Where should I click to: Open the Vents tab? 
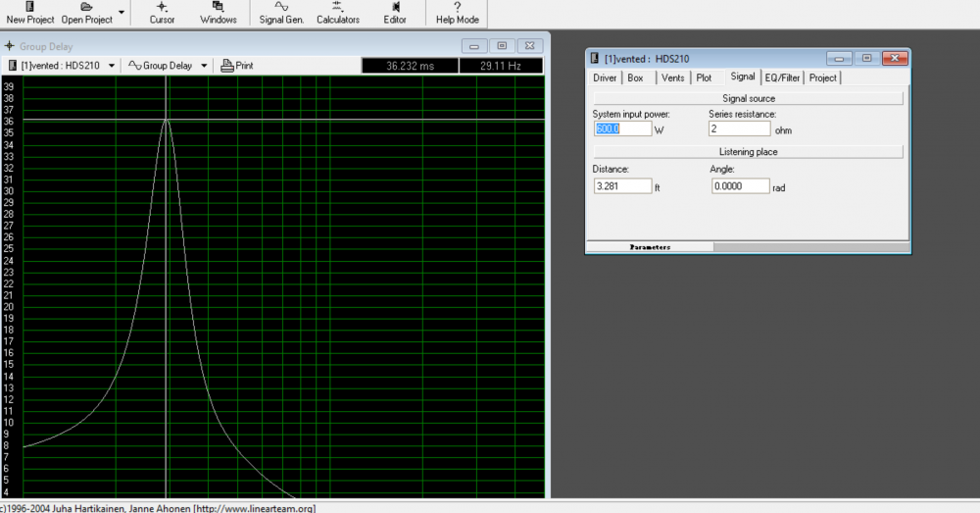672,77
